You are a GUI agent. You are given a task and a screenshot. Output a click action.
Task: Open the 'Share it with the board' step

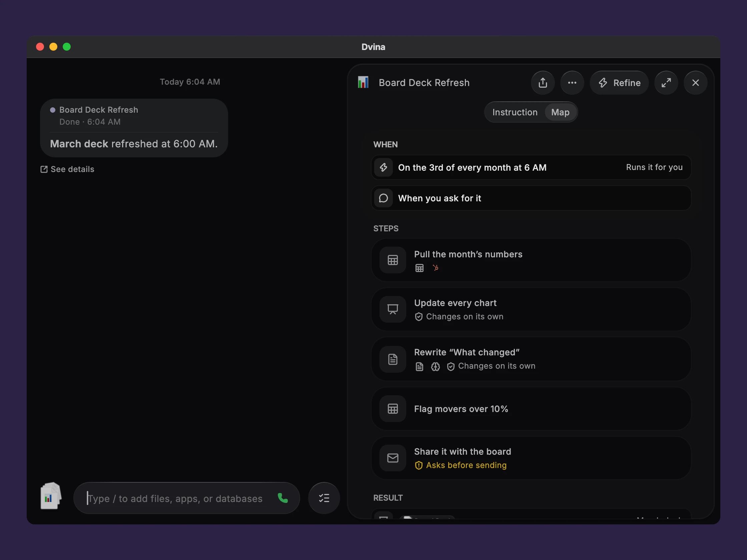click(531, 458)
